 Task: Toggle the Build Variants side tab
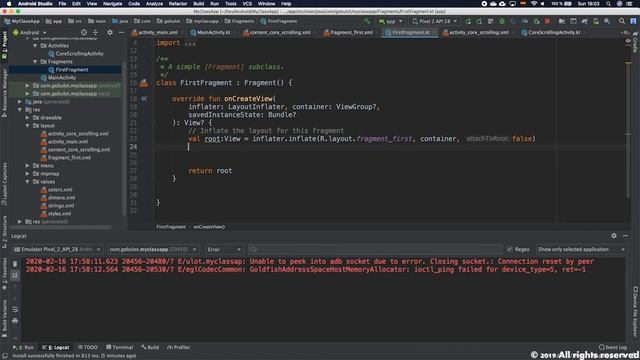tap(4, 318)
